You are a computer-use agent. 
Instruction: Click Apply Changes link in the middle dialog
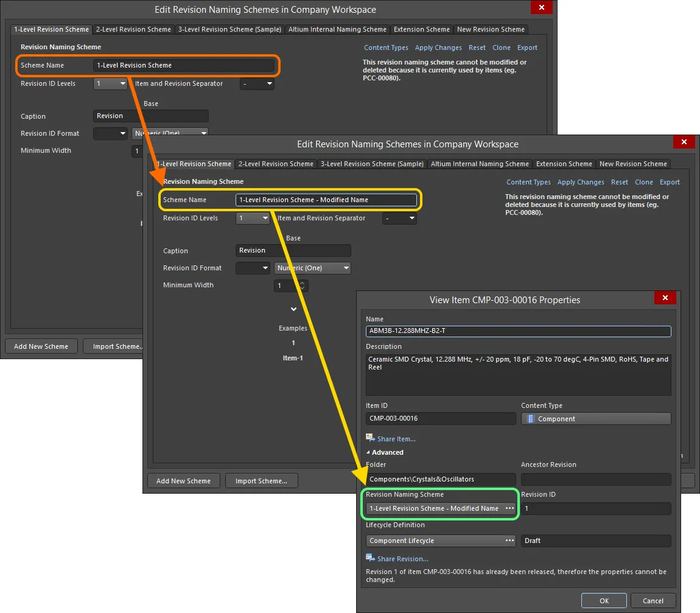click(x=580, y=182)
